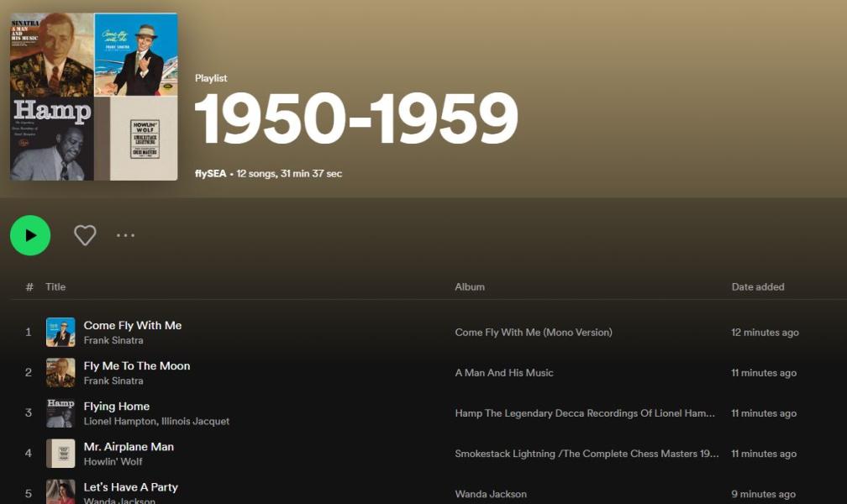Click track number 3 row index
Viewport: 847px width, 504px height.
tap(28, 413)
